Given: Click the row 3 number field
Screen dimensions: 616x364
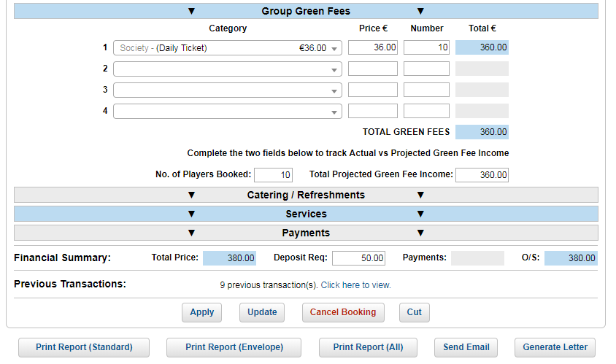Looking at the screenshot, I should pos(426,90).
